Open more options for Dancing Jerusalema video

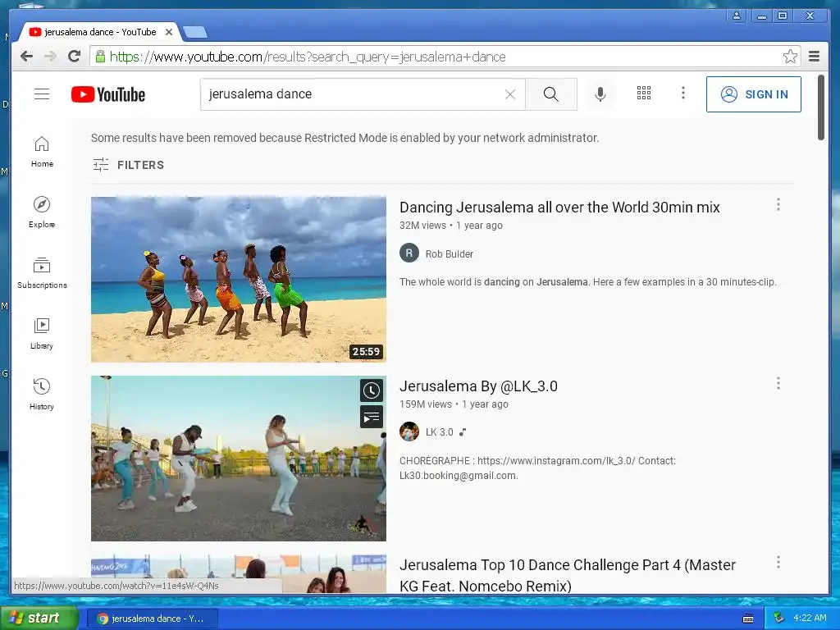point(778,204)
